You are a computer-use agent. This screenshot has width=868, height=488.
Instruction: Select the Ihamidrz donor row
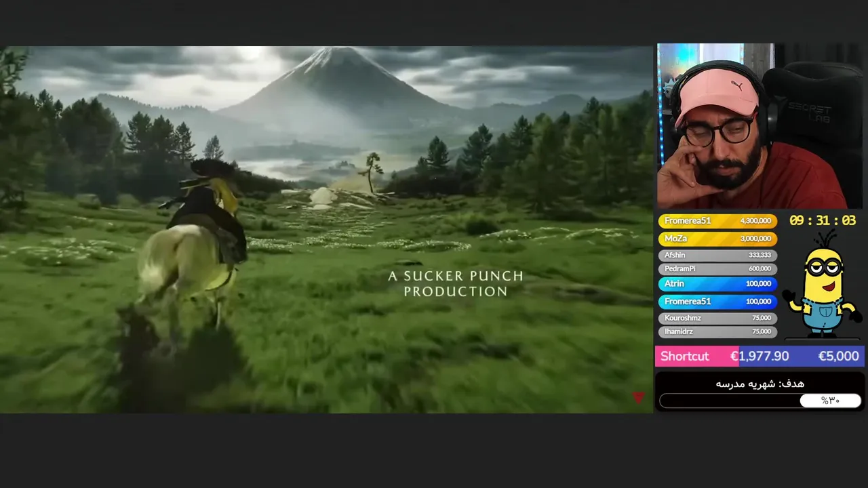tap(717, 332)
